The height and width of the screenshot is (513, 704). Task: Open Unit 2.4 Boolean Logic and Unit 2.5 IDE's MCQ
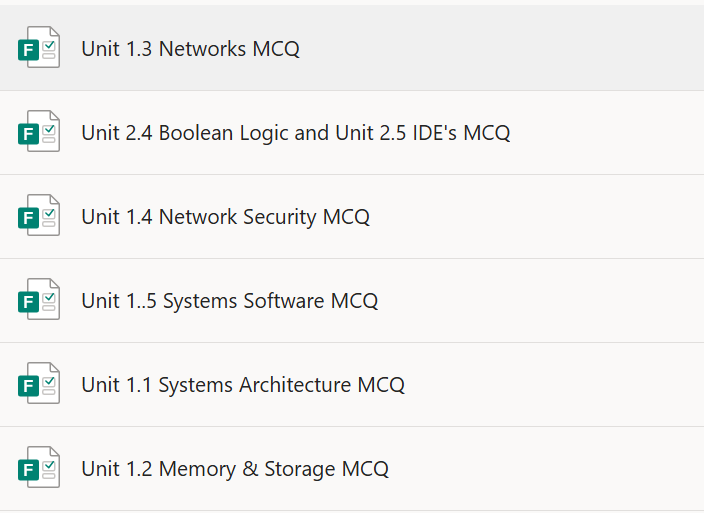tap(295, 133)
